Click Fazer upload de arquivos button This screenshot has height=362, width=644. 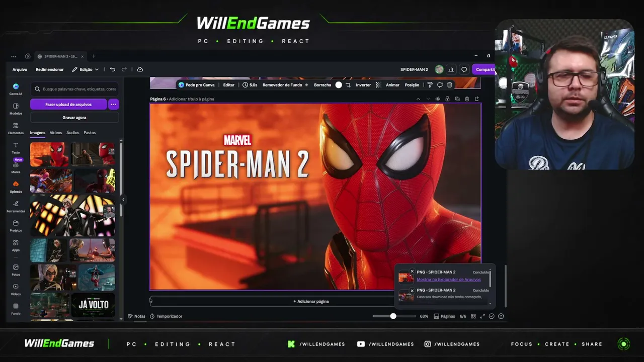coord(68,104)
